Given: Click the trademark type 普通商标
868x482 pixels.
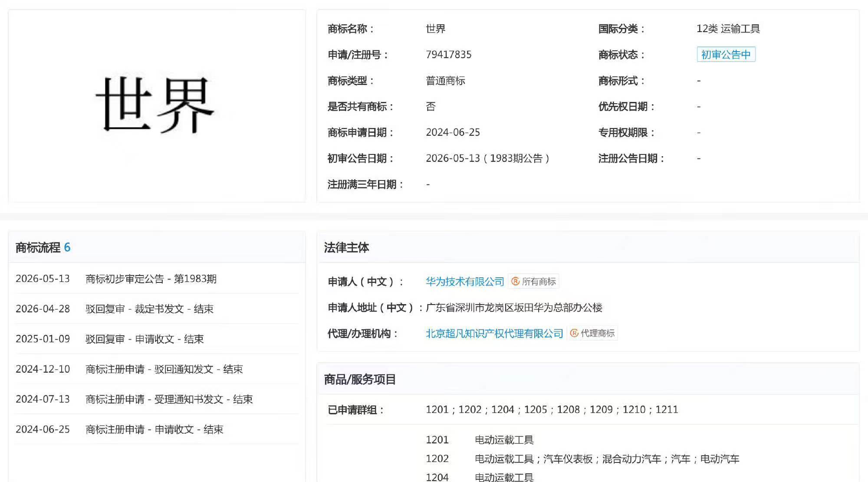Looking at the screenshot, I should (446, 81).
